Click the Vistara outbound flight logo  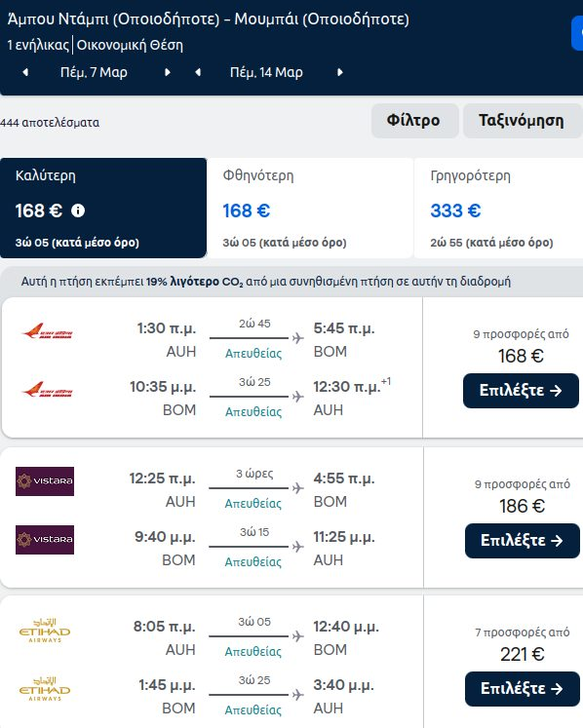click(45, 481)
